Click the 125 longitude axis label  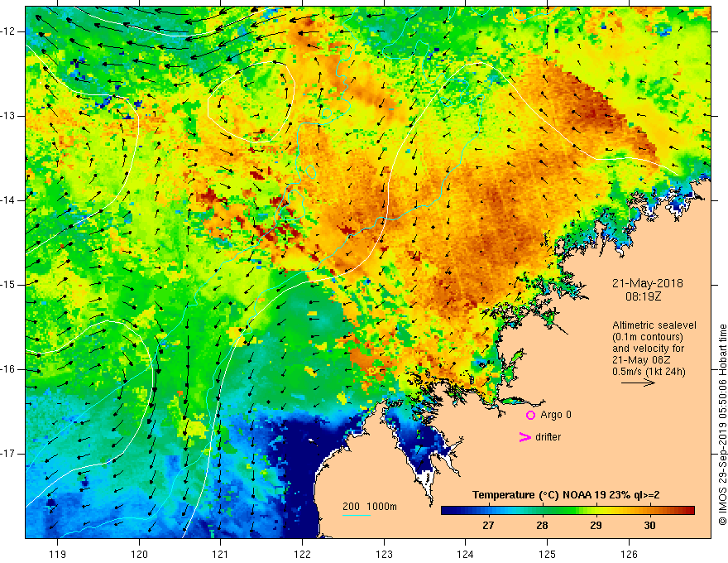(548, 554)
